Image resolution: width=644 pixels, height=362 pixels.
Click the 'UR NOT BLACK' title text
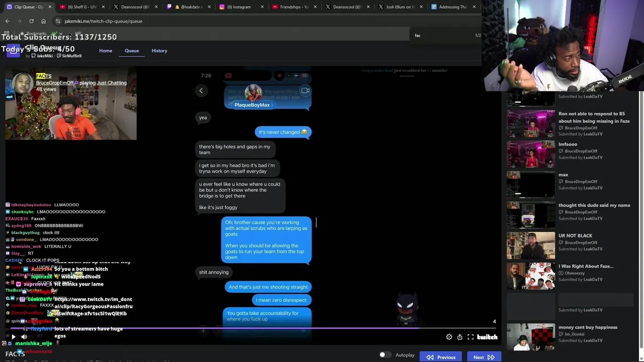click(x=575, y=235)
